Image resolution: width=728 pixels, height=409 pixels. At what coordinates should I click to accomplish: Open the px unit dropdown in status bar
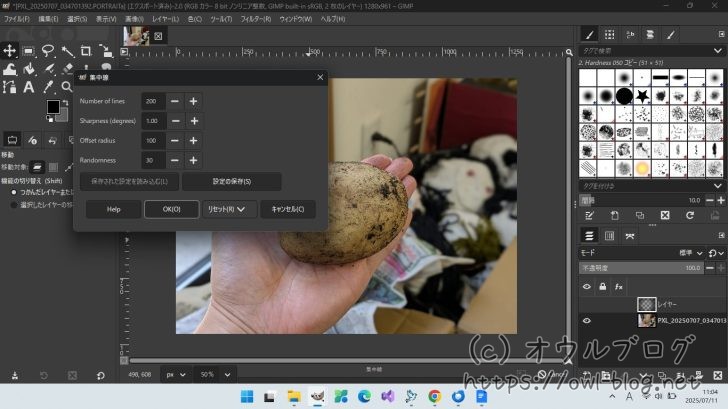pos(176,374)
